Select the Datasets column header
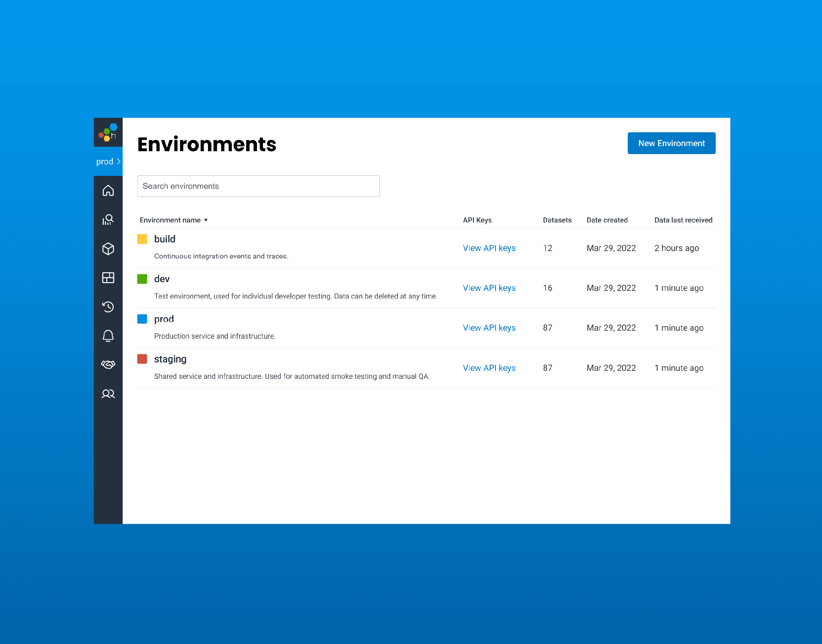This screenshot has height=644, width=822. (x=557, y=220)
